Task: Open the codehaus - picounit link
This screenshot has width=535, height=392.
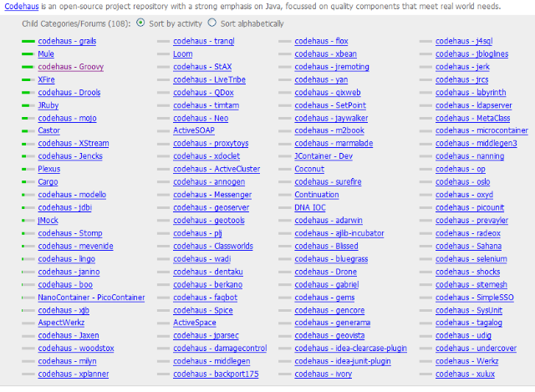Action: (470, 208)
